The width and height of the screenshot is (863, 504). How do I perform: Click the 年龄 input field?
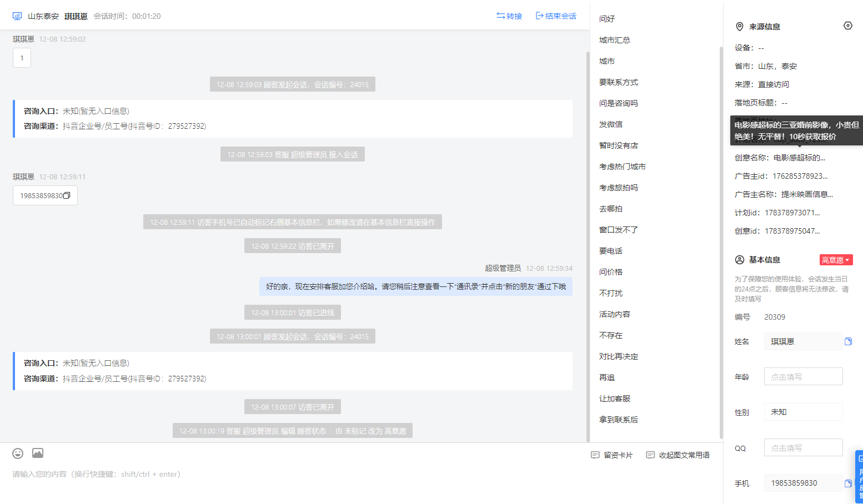pyautogui.click(x=803, y=376)
